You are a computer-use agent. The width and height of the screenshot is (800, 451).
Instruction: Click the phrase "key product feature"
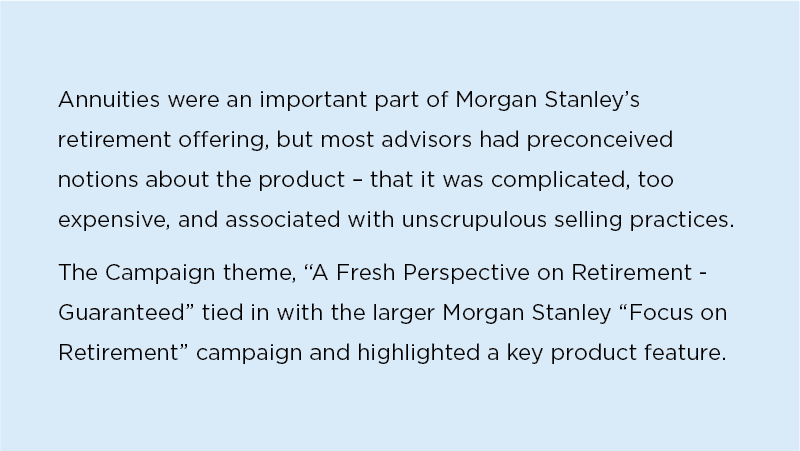[x=616, y=353]
